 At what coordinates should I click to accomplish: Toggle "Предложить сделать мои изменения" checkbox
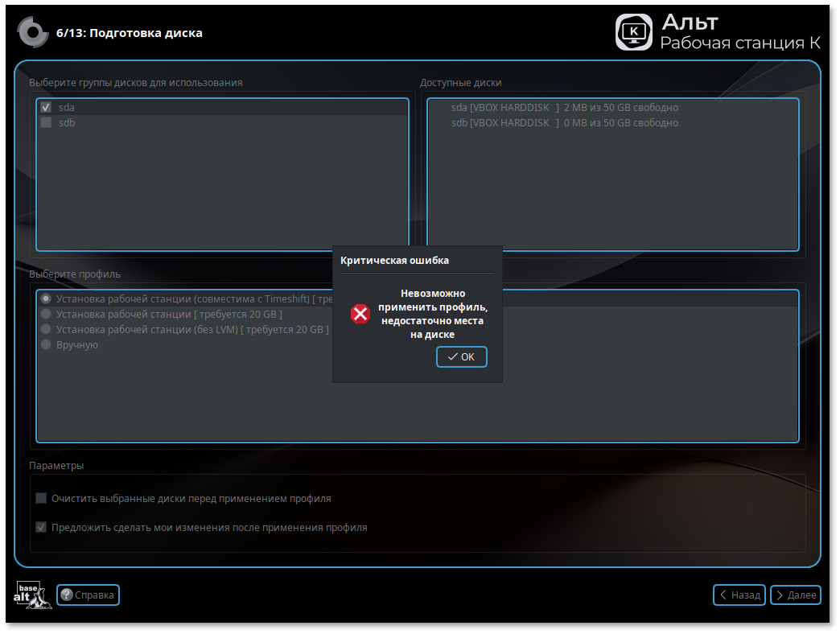tap(41, 528)
